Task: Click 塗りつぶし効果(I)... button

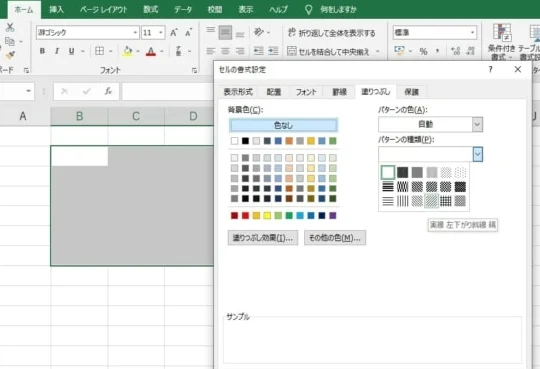Action: tap(263, 238)
